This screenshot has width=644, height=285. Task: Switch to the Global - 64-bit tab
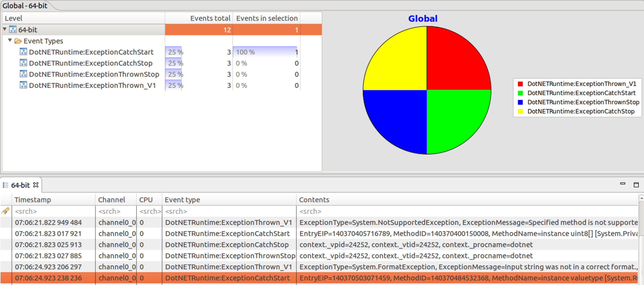25,6
